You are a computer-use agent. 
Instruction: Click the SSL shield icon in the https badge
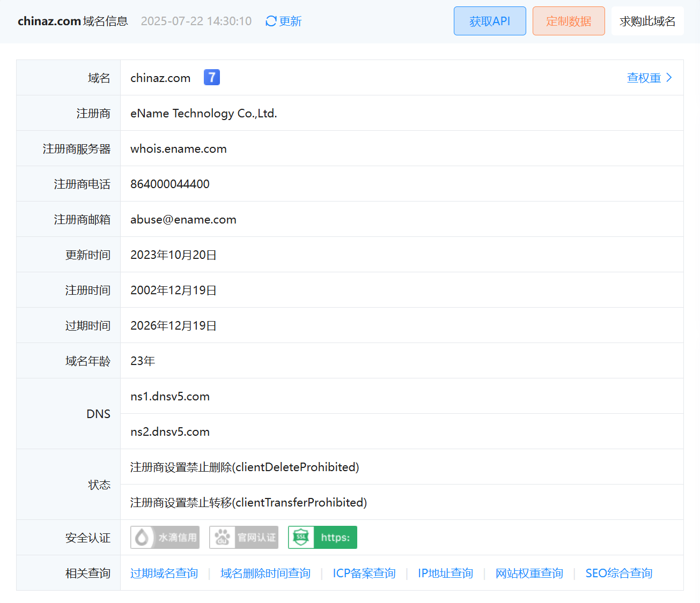click(x=301, y=537)
